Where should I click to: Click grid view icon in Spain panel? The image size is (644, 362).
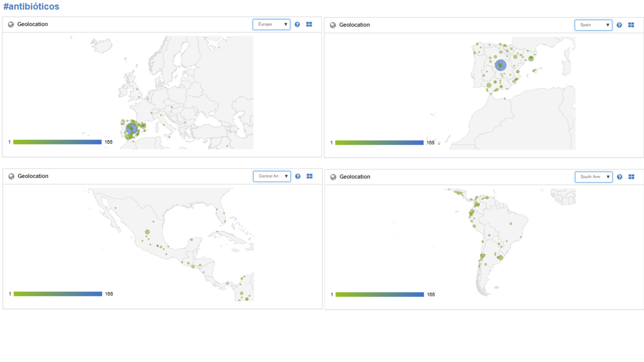tap(631, 25)
